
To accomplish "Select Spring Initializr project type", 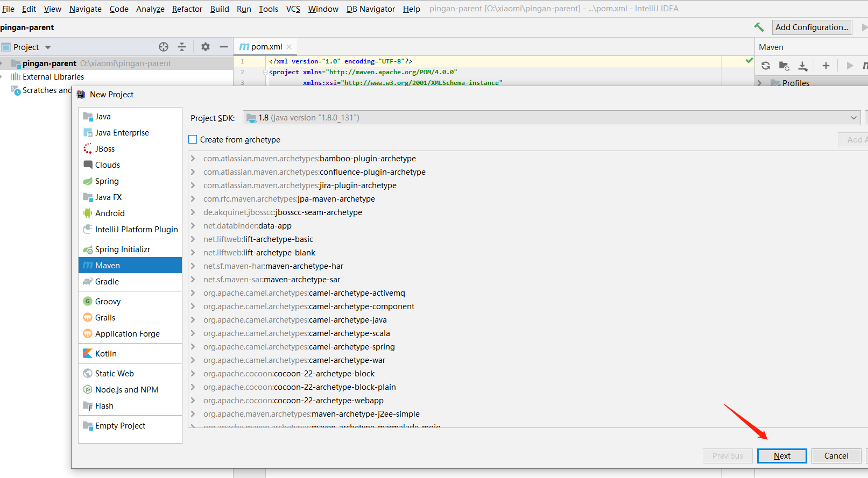I will point(130,249).
